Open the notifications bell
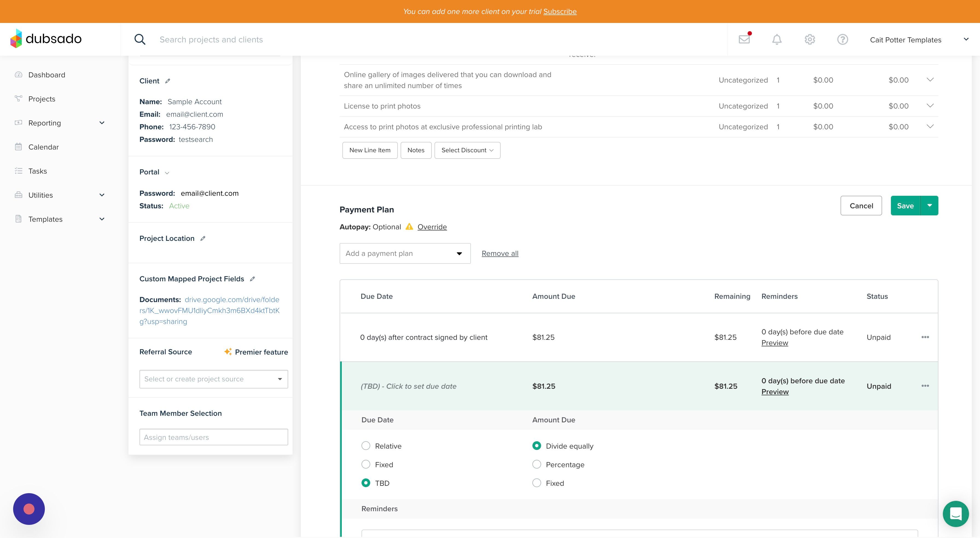980x538 pixels. point(777,39)
